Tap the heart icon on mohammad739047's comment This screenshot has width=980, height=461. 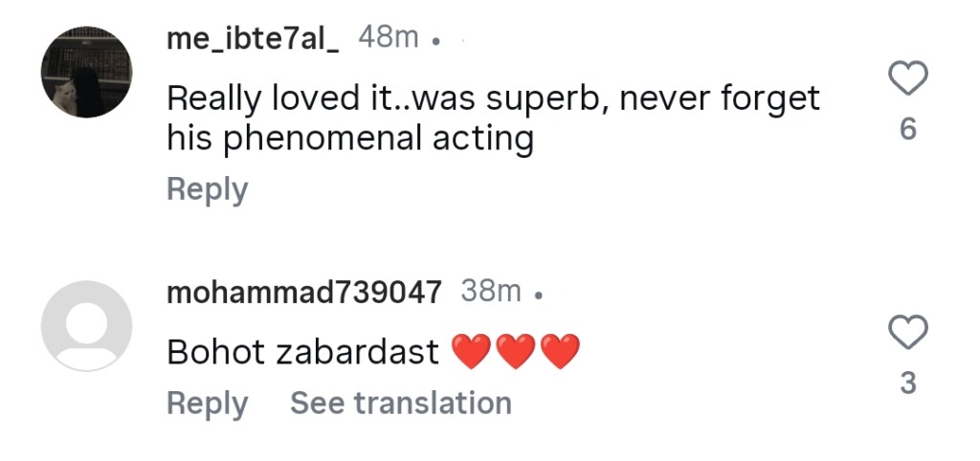[x=908, y=334]
